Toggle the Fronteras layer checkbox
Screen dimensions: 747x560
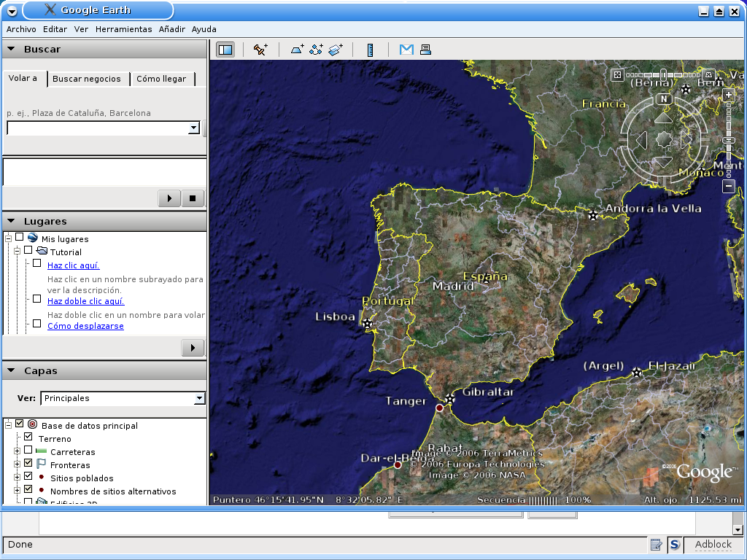[28, 463]
